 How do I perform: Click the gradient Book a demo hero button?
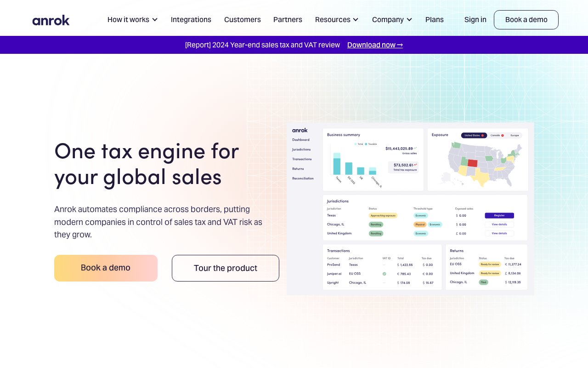tap(106, 268)
